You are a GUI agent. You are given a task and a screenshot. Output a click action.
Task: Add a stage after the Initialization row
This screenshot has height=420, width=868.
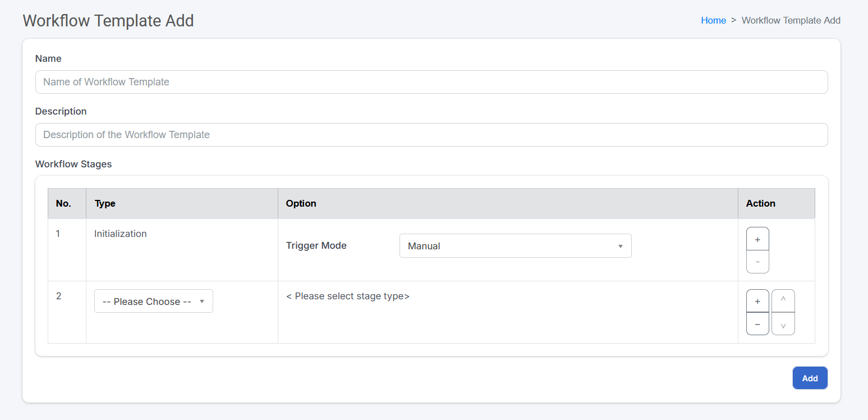[x=757, y=239]
